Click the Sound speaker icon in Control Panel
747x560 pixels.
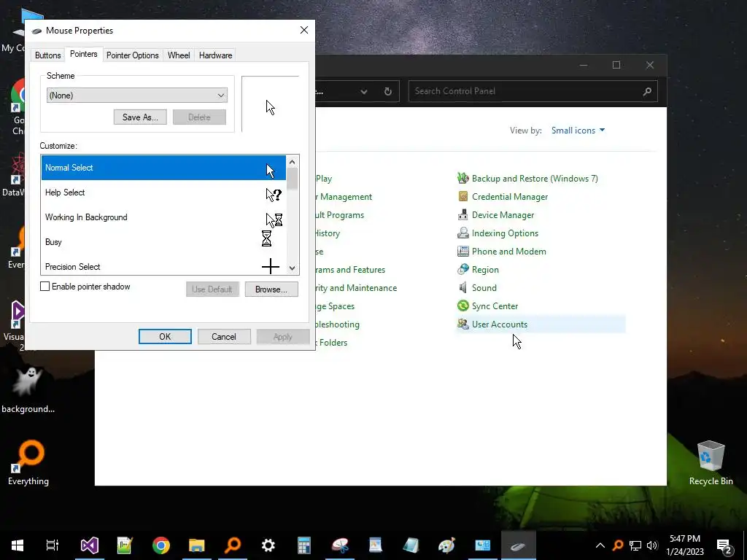click(462, 287)
